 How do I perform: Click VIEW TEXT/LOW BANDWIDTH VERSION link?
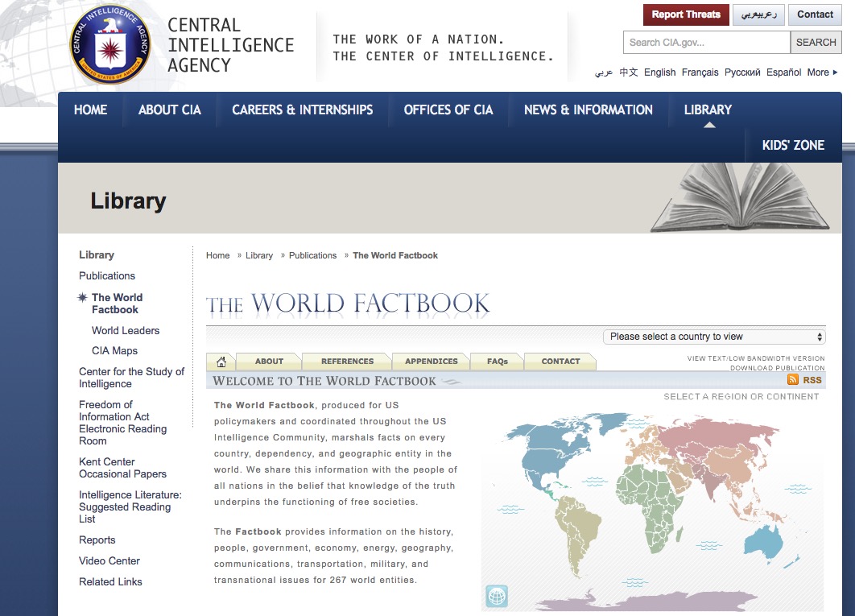(x=756, y=358)
